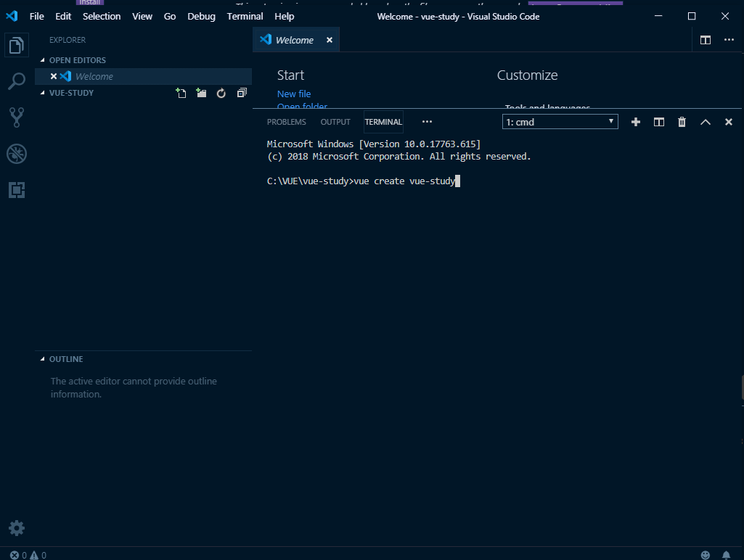
Task: Click the outline information message text
Action: point(134,387)
